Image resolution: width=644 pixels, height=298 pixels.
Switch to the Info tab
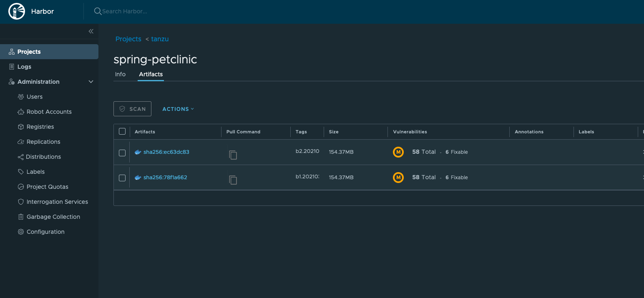120,74
